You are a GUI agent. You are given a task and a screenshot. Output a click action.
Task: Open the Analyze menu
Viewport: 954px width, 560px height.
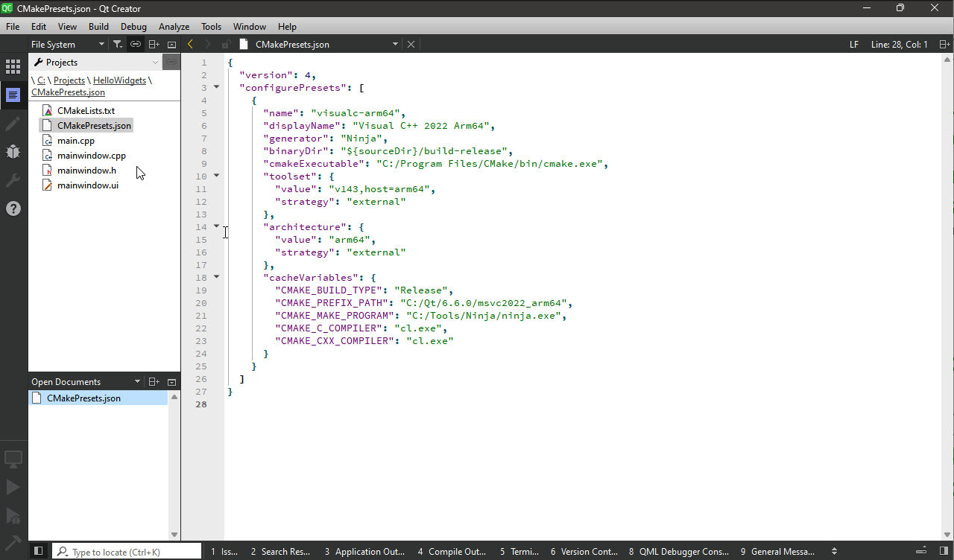[x=174, y=27]
